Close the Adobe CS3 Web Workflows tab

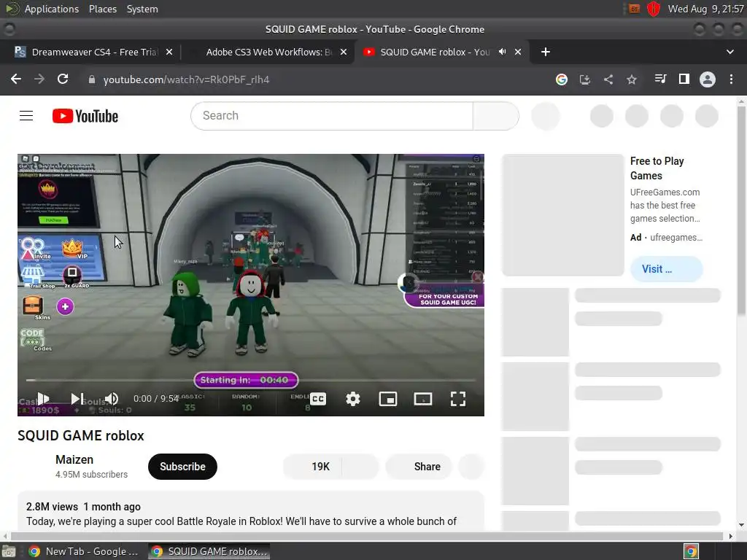(344, 52)
